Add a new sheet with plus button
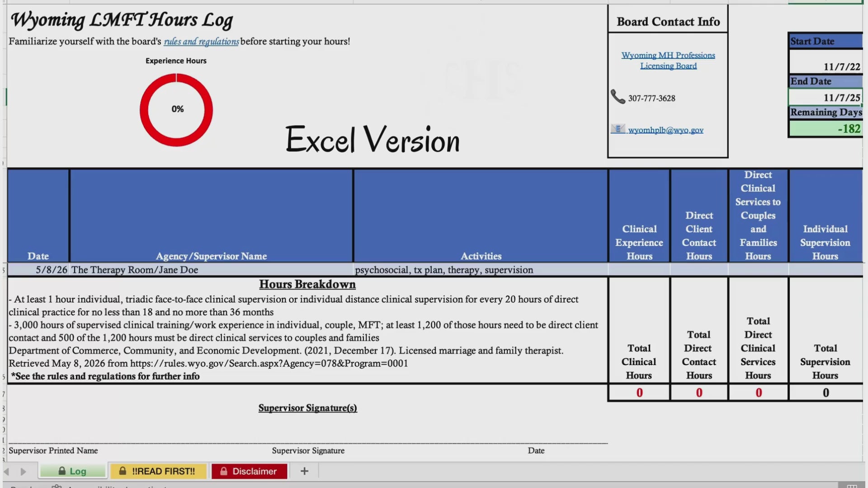 304,471
